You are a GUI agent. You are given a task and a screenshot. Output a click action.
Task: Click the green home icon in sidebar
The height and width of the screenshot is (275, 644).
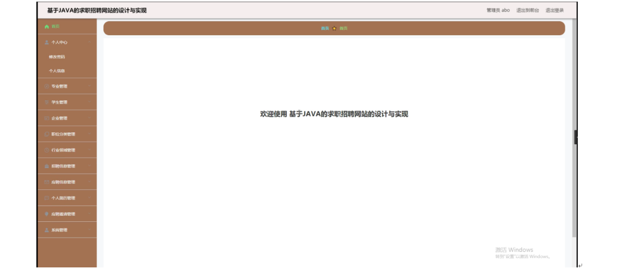coord(47,27)
